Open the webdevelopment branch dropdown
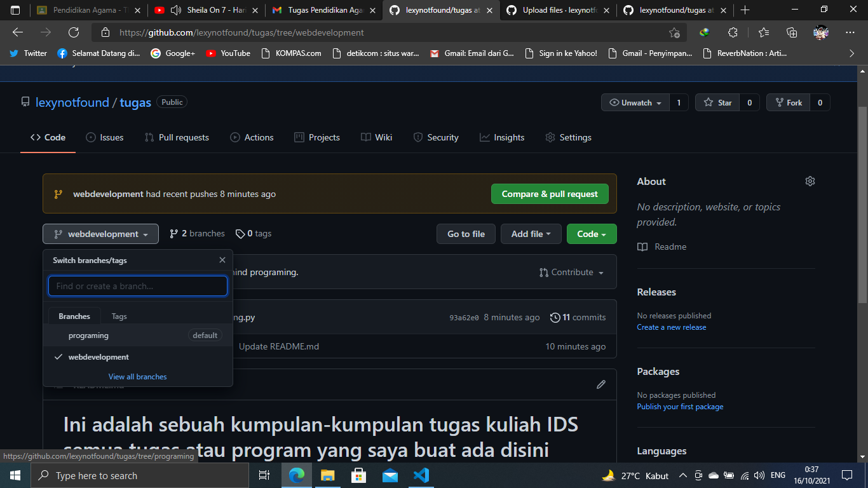Screen dimensions: 868x488 tap(100, 234)
